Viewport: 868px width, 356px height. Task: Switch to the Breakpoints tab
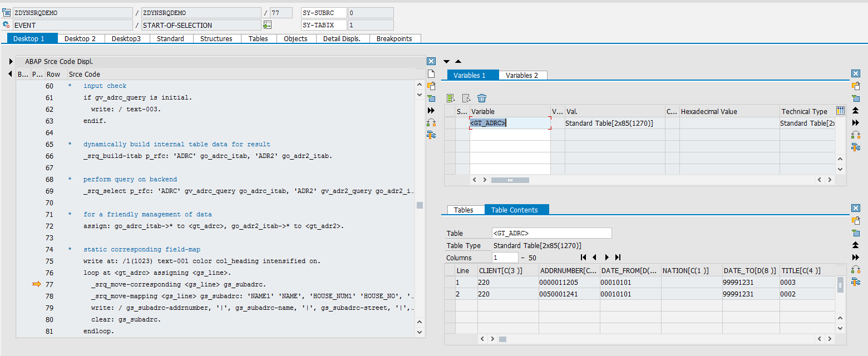(395, 38)
